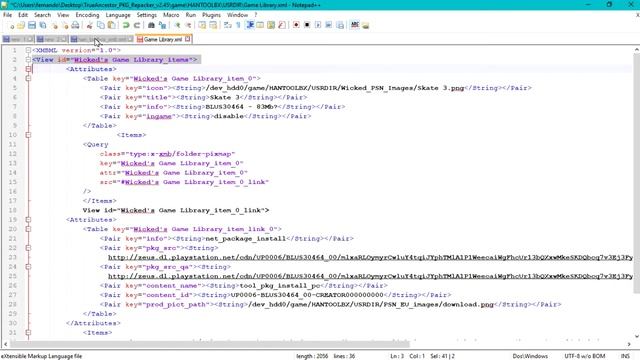Toggle word wrap in the toolbar

[228, 25]
